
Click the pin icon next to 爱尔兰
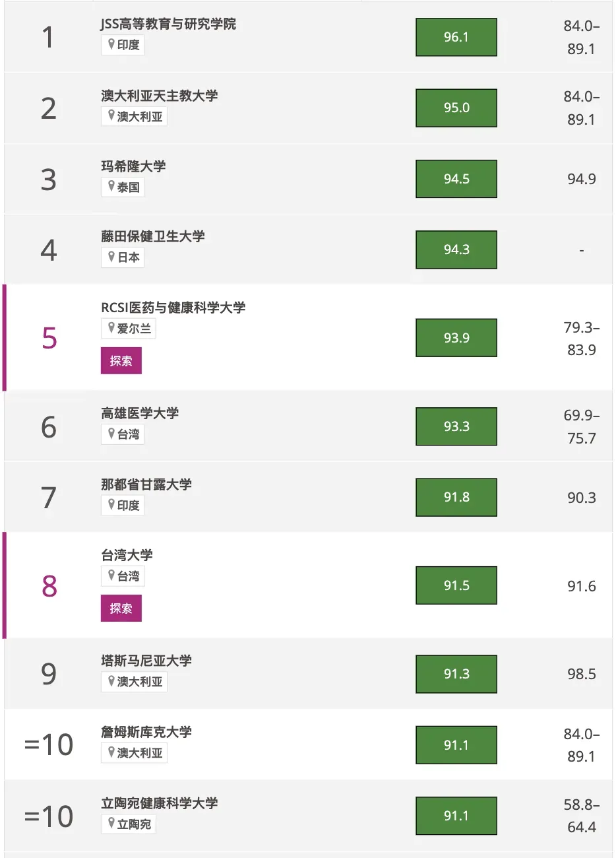coord(111,328)
